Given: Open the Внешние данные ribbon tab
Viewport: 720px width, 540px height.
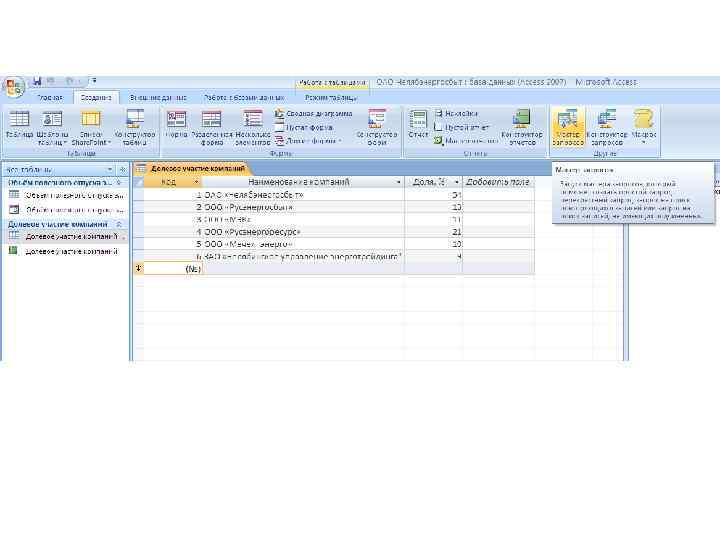Looking at the screenshot, I should [x=158, y=98].
